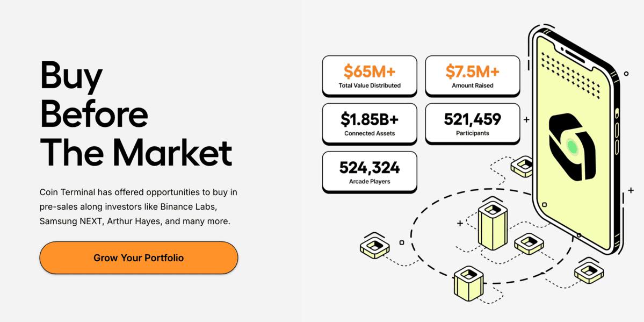Click the Coin Terminal logo on phone

(x=571, y=147)
